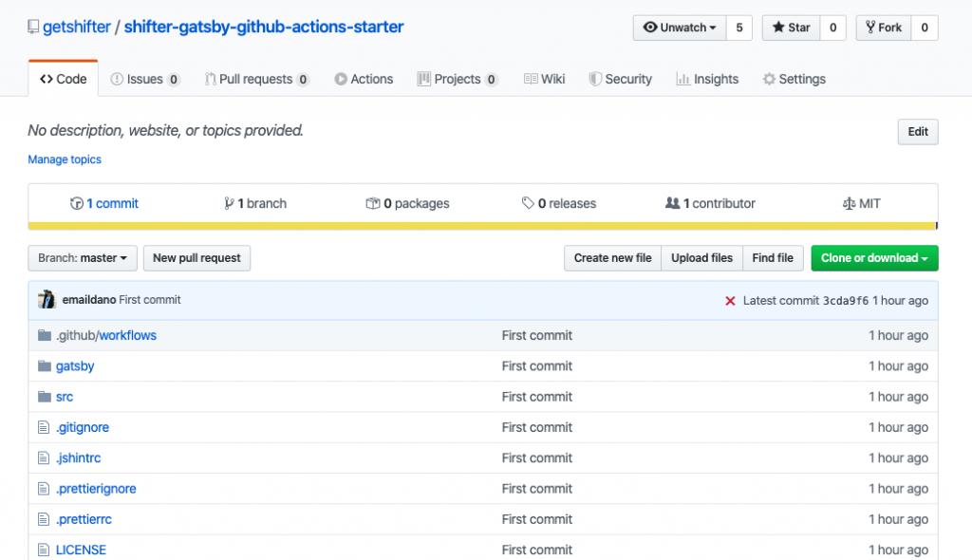
Task: Click the yellow language bar
Action: click(481, 226)
